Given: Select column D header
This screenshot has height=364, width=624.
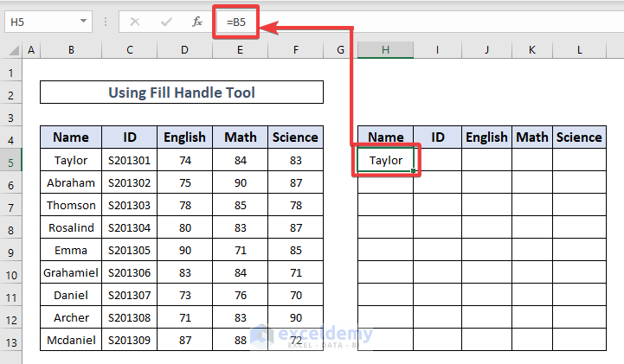Looking at the screenshot, I should coord(184,50).
